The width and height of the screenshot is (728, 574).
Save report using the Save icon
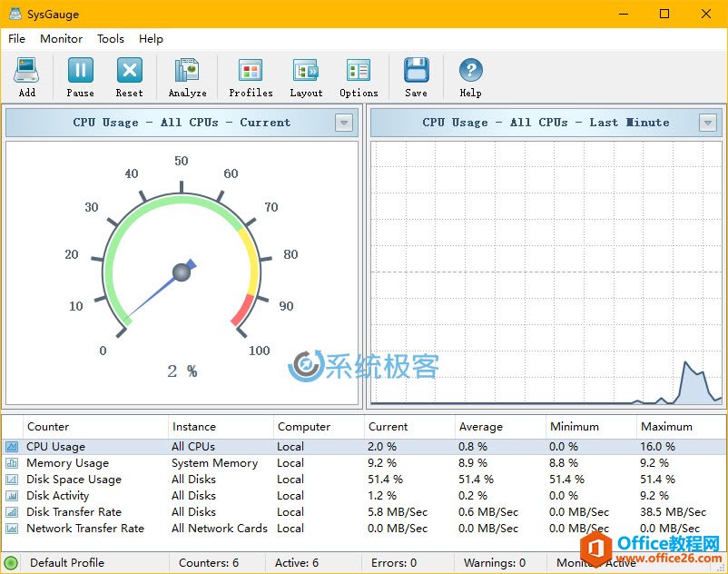pyautogui.click(x=416, y=71)
